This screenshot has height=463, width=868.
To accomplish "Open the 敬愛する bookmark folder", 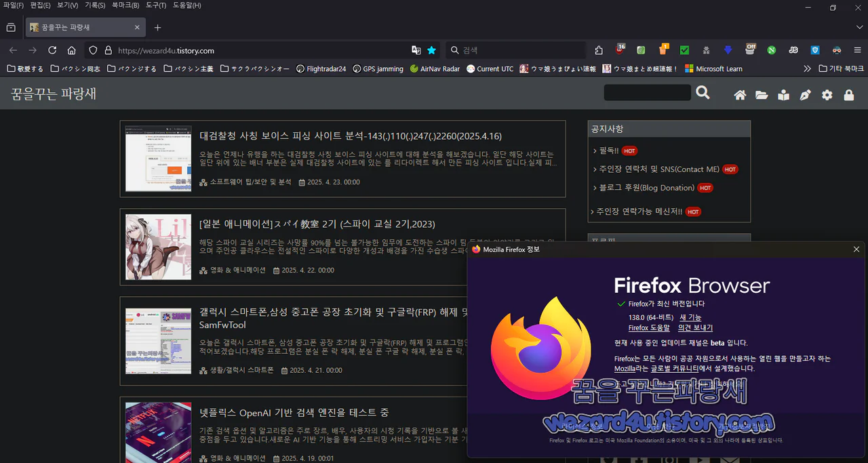I will click(24, 68).
